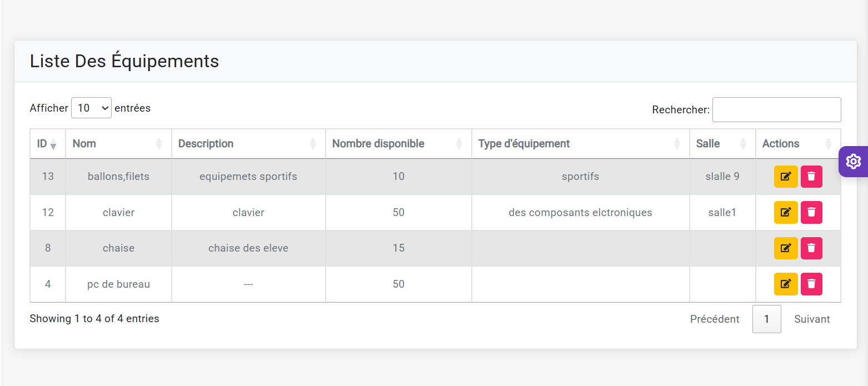Open the purple settings gear panel

point(853,162)
